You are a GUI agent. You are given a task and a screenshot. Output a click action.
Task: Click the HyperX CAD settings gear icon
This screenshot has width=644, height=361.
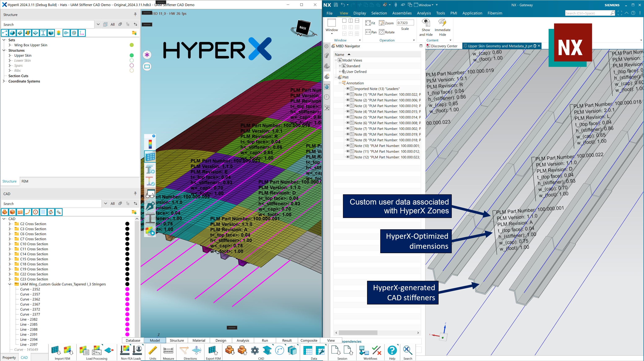pyautogui.click(x=255, y=350)
